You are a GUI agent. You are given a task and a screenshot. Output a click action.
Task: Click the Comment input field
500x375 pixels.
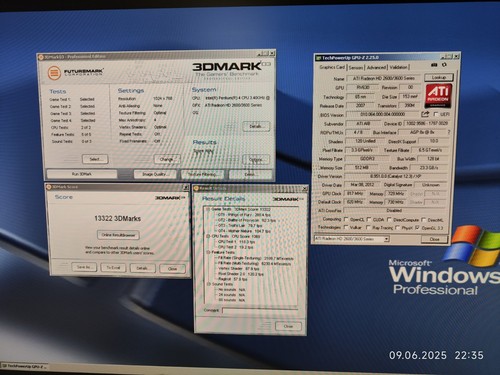260,310
